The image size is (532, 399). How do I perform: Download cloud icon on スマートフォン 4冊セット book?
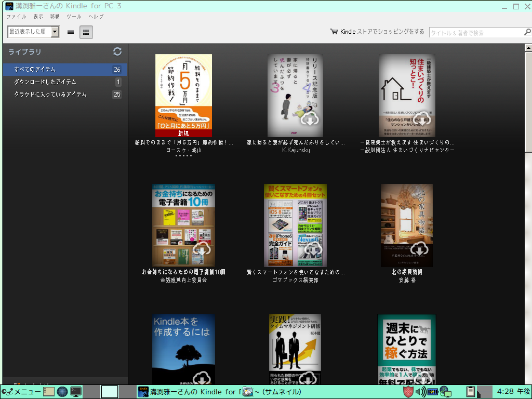pyautogui.click(x=313, y=249)
